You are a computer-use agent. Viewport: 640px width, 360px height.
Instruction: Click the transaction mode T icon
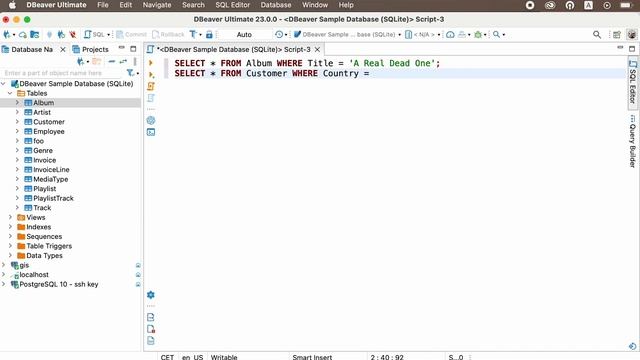click(x=193, y=35)
